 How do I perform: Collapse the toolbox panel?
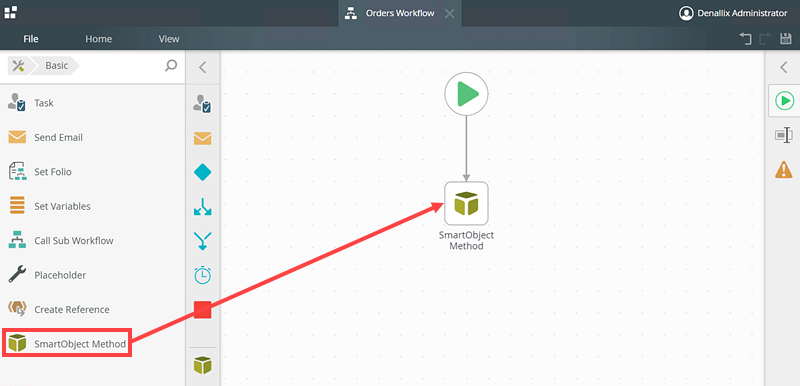pyautogui.click(x=203, y=67)
